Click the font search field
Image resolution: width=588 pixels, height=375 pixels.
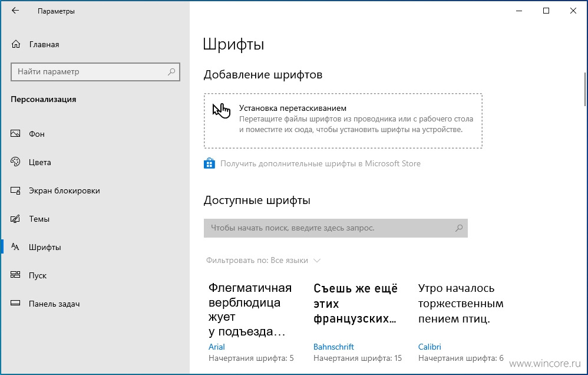click(336, 228)
